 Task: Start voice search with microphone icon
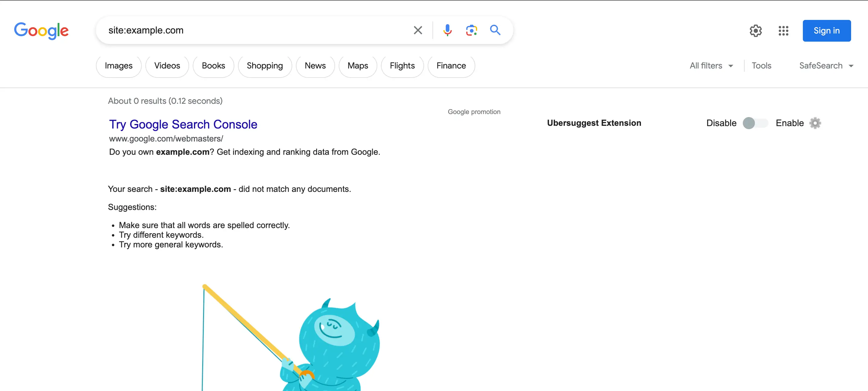[447, 30]
